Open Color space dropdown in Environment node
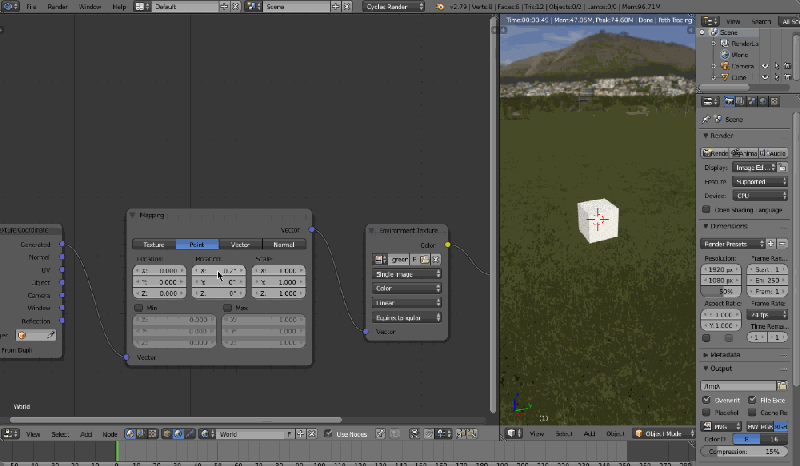The height and width of the screenshot is (466, 800). tap(407, 288)
